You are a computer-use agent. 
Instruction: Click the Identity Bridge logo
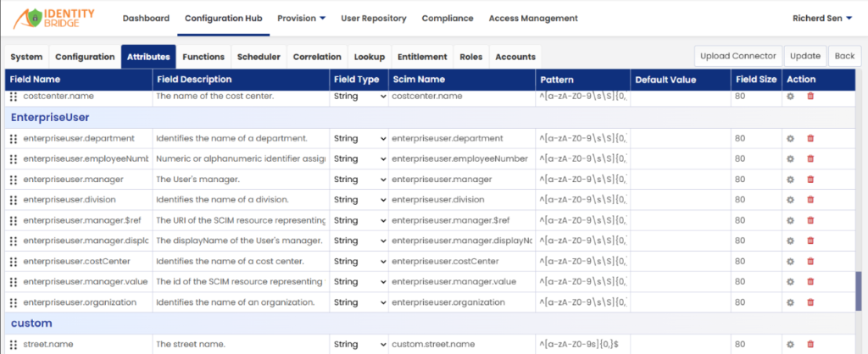point(55,19)
